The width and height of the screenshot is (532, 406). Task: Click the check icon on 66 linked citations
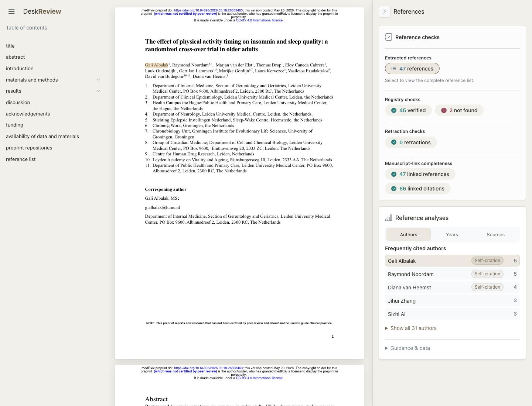[394, 189]
